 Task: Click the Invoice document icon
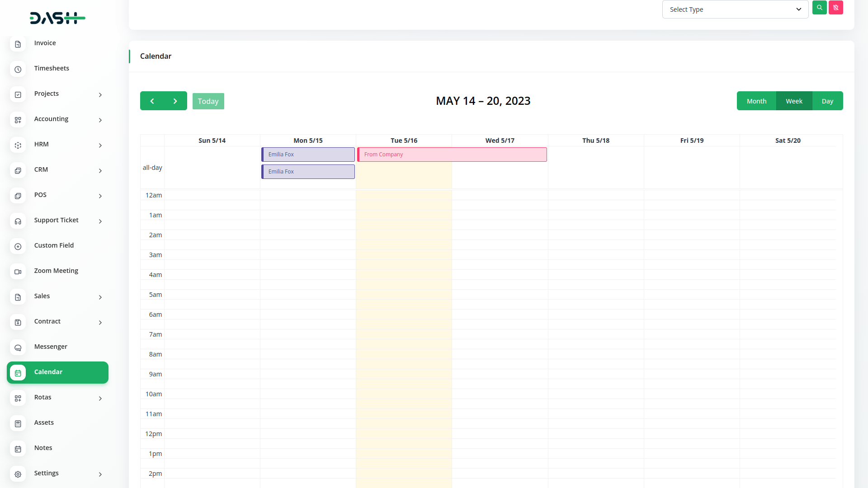pos(18,44)
